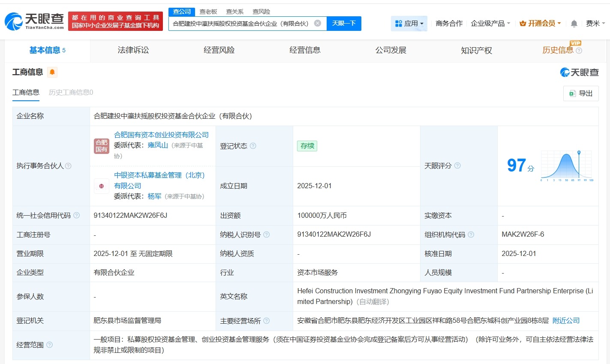Click the notification bell icon at top right
Screen dimensions: 610x364
click(x=574, y=24)
